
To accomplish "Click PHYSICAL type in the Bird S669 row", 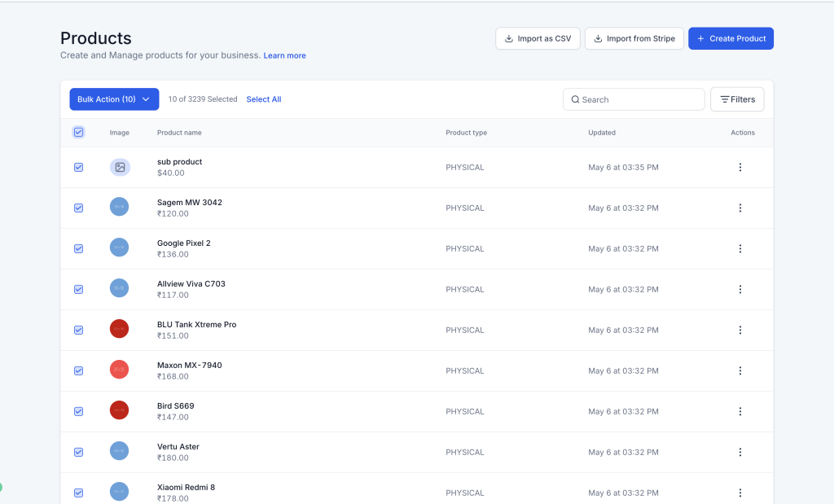I will click(x=465, y=411).
